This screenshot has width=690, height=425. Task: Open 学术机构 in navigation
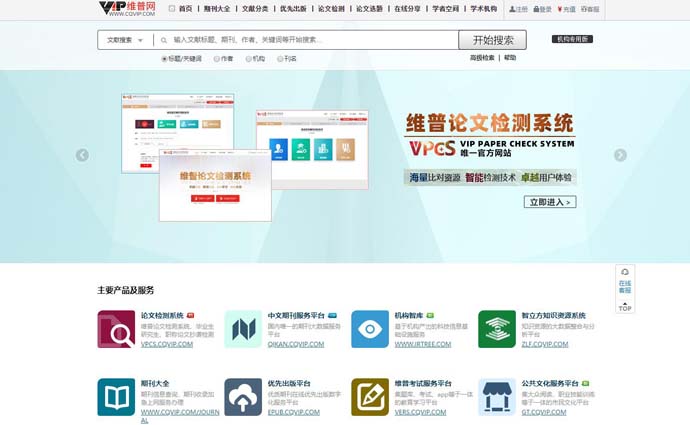click(x=484, y=9)
